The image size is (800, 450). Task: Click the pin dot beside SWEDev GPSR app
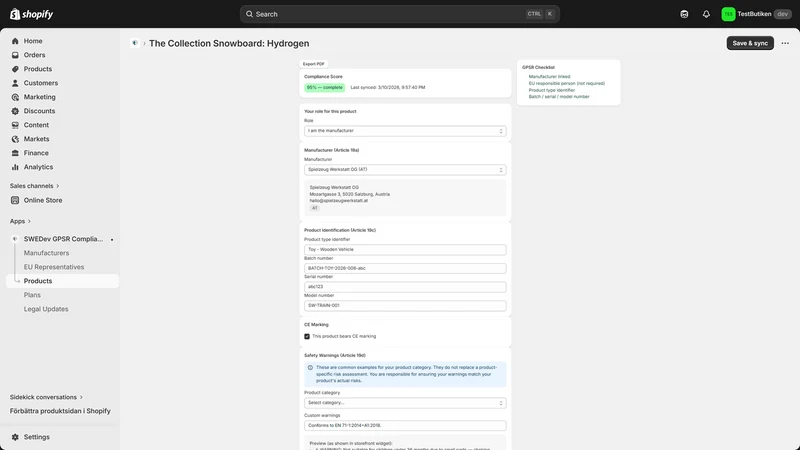[x=112, y=239]
